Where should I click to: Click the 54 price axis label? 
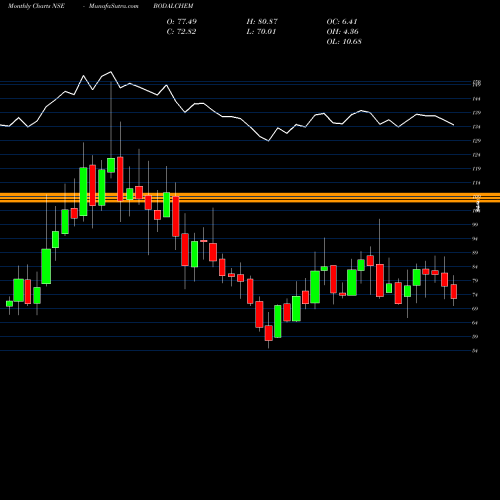tap(475, 351)
